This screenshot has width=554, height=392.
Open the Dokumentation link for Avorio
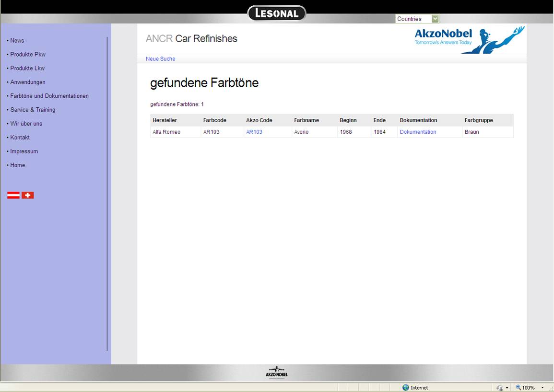click(x=418, y=132)
